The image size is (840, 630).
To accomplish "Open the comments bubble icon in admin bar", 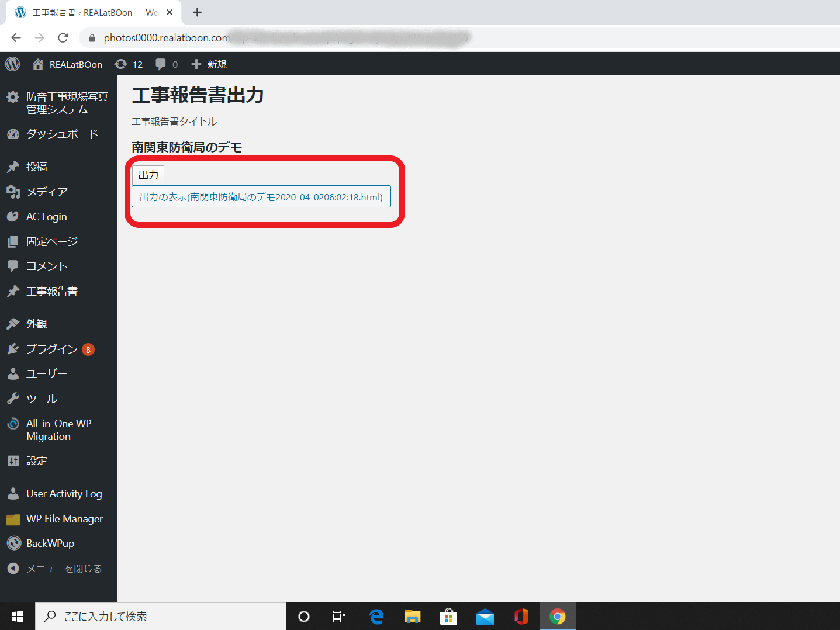I will (x=161, y=64).
